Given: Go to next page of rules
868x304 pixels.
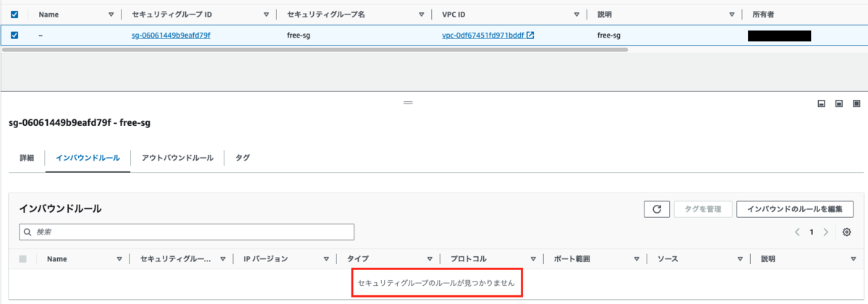Looking at the screenshot, I should click(x=826, y=232).
